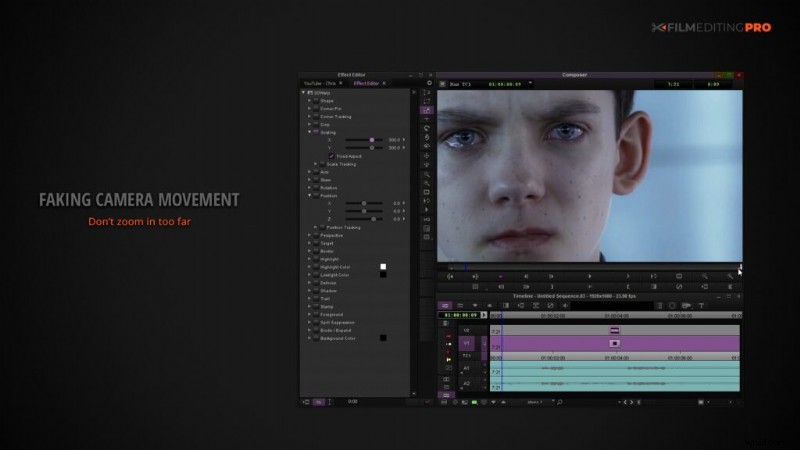Click the Position Z slider handle
The width and height of the screenshot is (800, 450).
[x=374, y=219]
